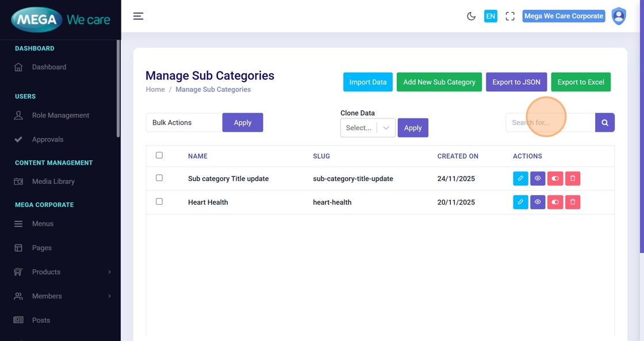The image size is (644, 341).
Task: Click the Search for input field
Action: point(550,122)
